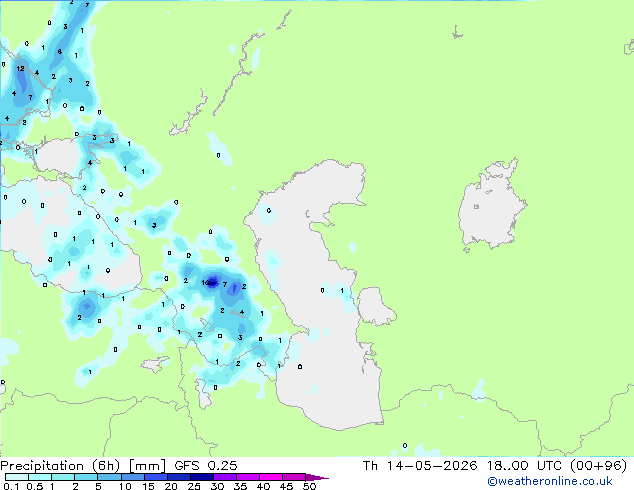Click the weatheronline.co.uk copyright link
The image size is (634, 490).
[549, 481]
